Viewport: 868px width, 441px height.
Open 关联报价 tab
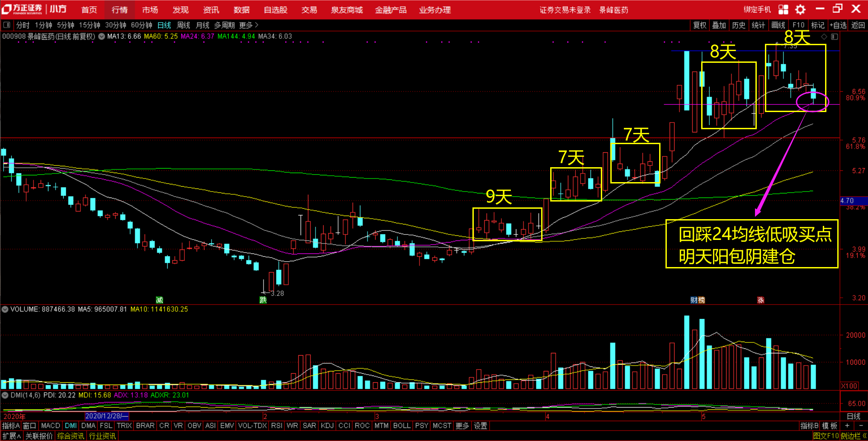pyautogui.click(x=39, y=436)
